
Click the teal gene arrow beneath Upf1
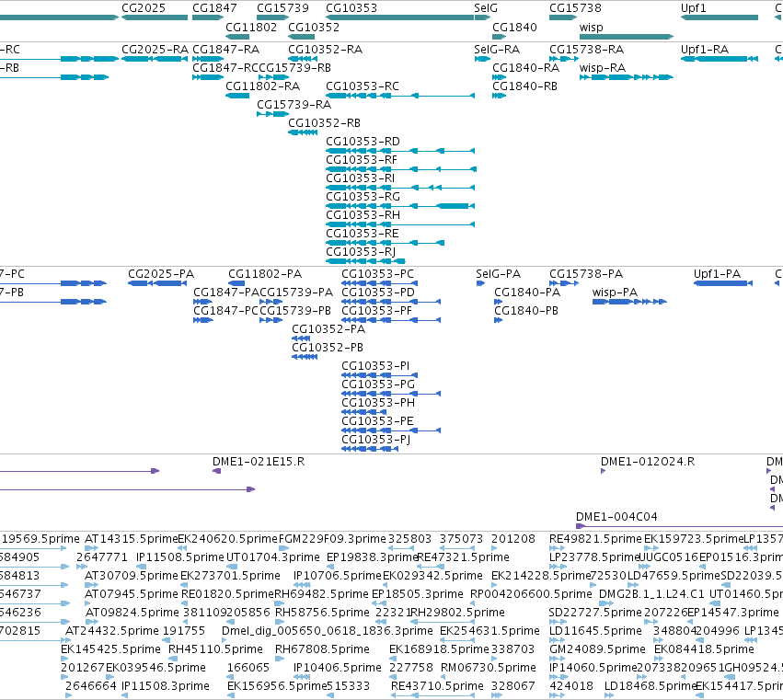720,17
